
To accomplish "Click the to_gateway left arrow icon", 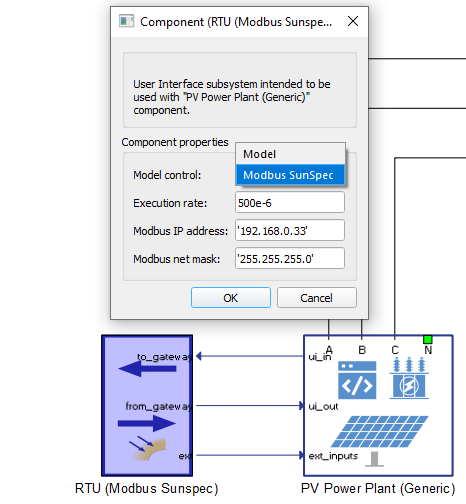I will click(x=147, y=369).
